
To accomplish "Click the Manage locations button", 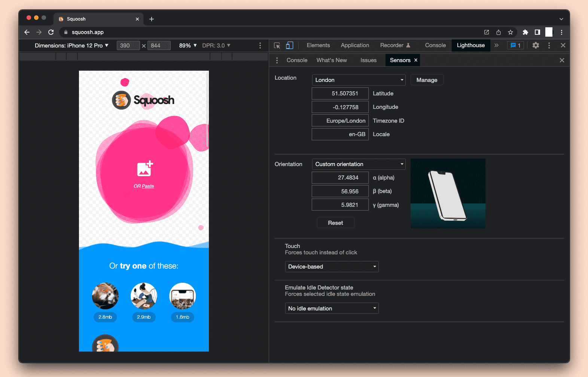I will 427,80.
